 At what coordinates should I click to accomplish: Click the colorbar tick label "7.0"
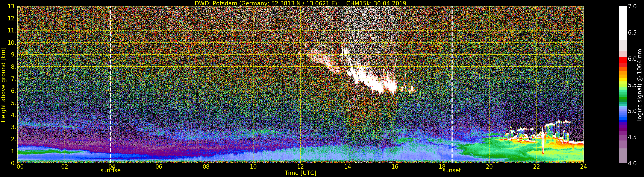[x=632, y=6]
